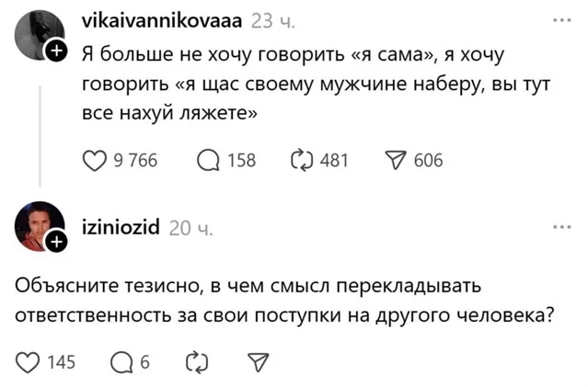Open replies to the iziniozid comment

tap(122, 361)
